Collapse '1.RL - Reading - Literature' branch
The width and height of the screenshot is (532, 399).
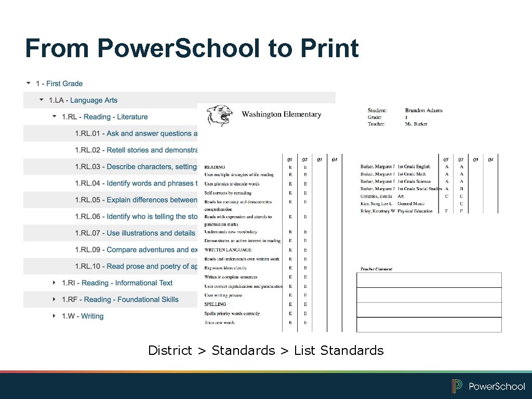pyautogui.click(x=54, y=116)
